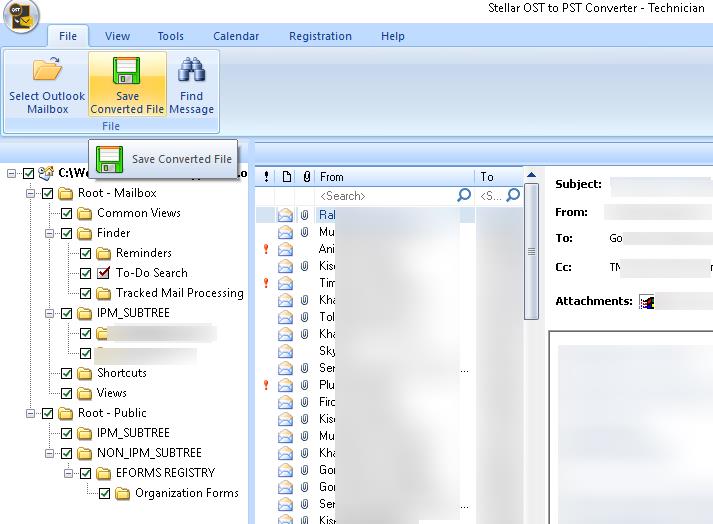This screenshot has height=524, width=713.
Task: Sort by item type page column
Action: click(286, 177)
